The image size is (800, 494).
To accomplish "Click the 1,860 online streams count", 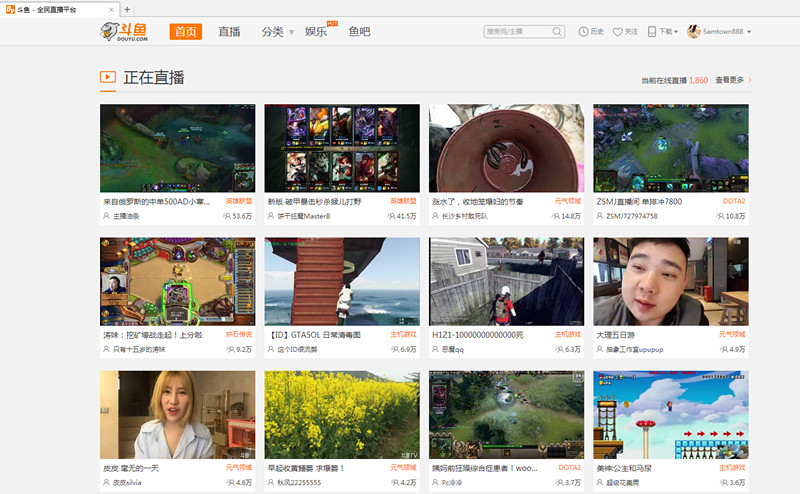I will (698, 80).
